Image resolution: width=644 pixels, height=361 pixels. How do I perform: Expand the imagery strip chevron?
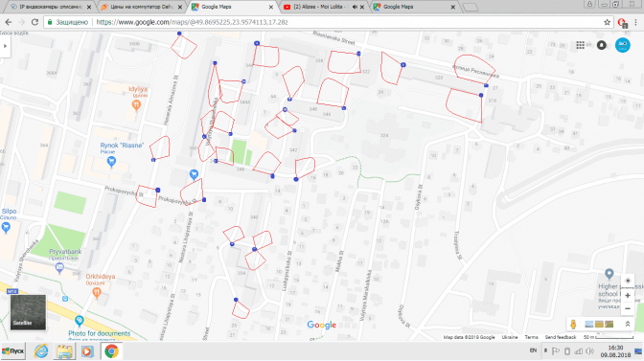tap(628, 324)
